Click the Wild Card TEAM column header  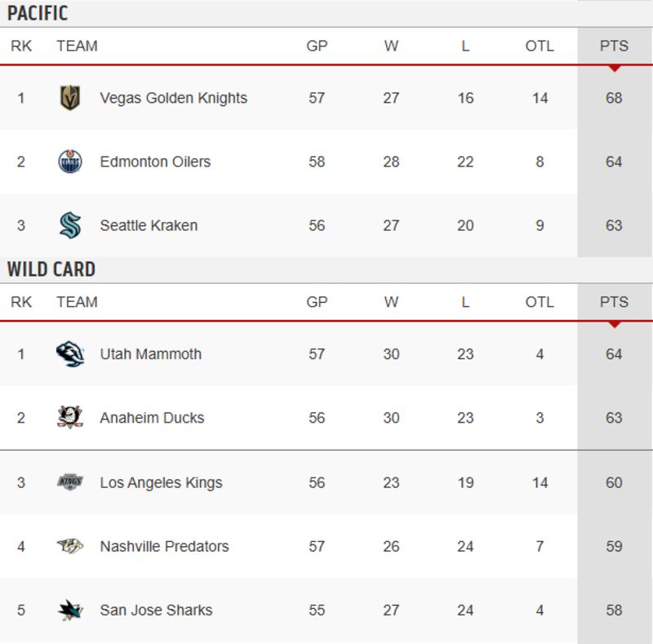coord(77,302)
